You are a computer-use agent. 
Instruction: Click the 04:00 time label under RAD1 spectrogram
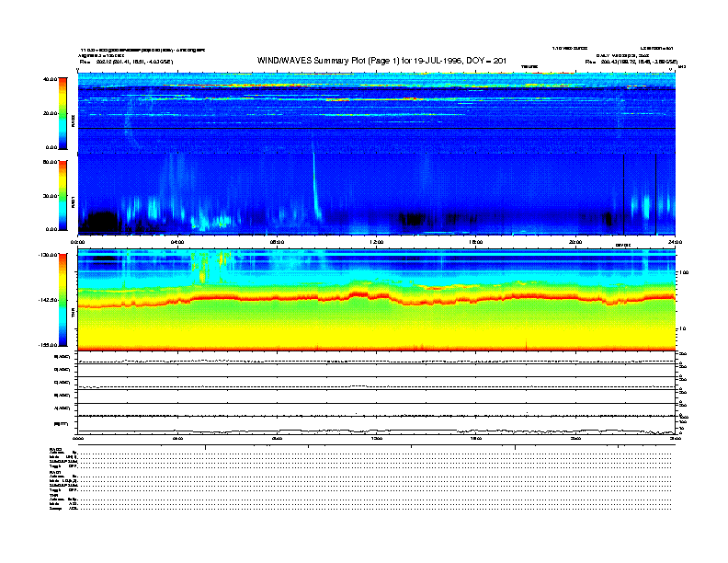point(177,242)
